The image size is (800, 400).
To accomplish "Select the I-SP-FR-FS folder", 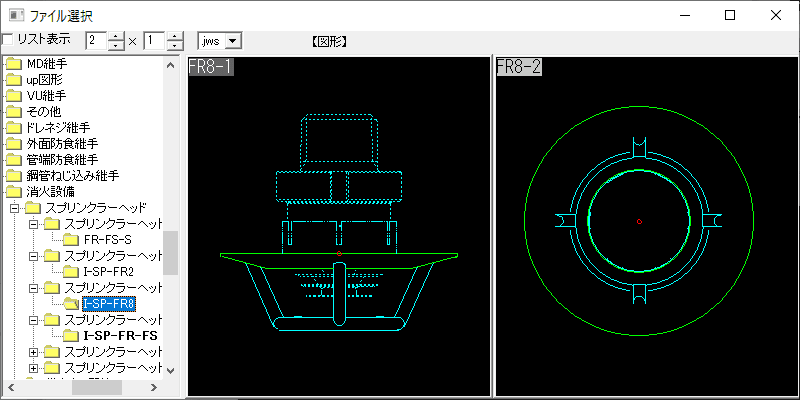I will coord(120,336).
